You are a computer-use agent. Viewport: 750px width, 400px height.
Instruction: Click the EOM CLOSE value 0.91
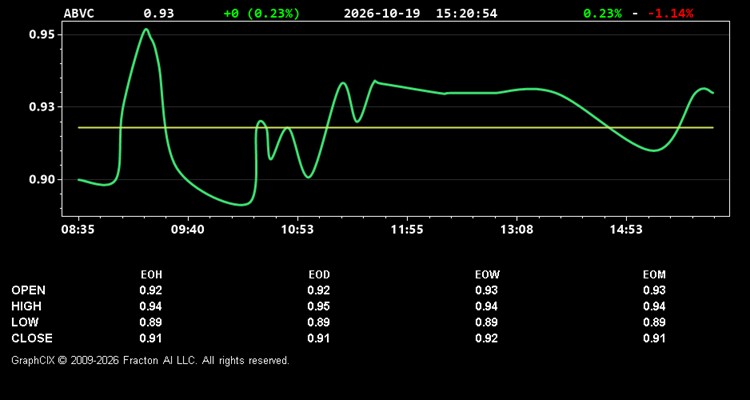pos(654,338)
